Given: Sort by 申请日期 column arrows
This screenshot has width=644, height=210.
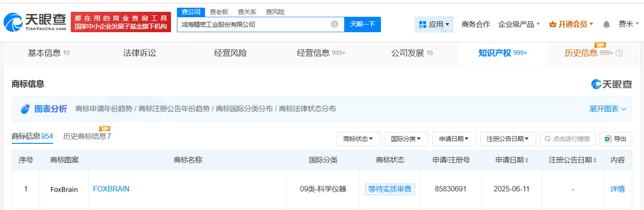Looking at the screenshot, I should (527, 160).
